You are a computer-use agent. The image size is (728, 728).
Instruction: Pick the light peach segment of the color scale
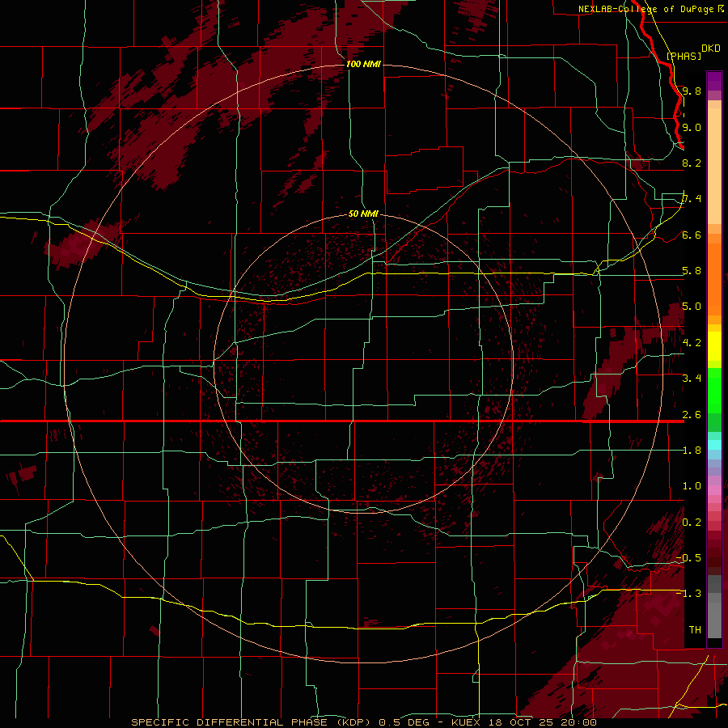tap(714, 166)
